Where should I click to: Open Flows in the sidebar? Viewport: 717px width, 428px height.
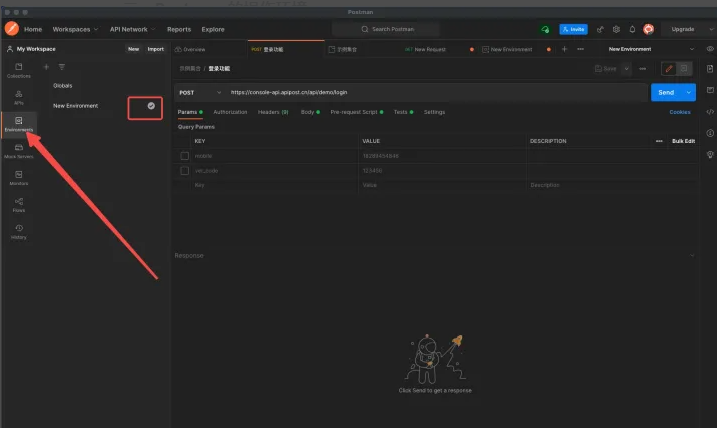tap(19, 205)
